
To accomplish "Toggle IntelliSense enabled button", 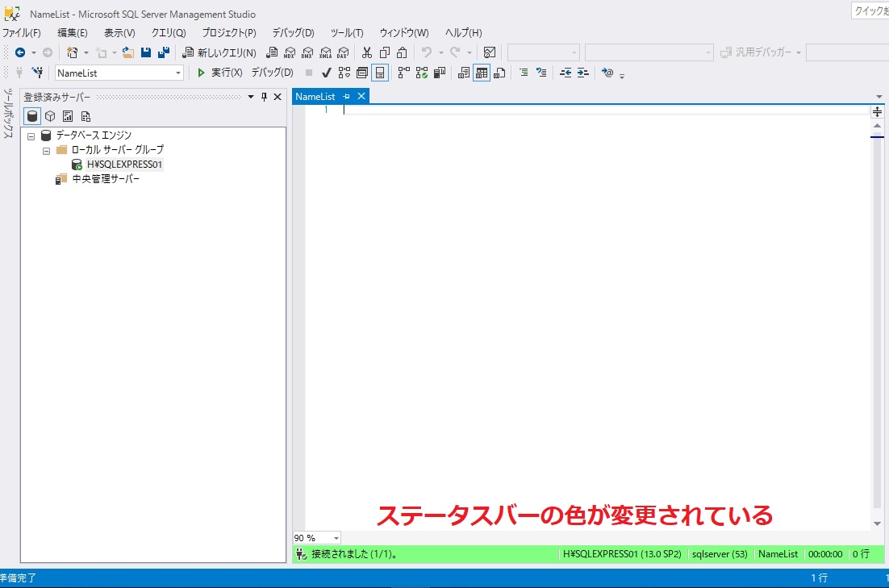I will tap(380, 73).
